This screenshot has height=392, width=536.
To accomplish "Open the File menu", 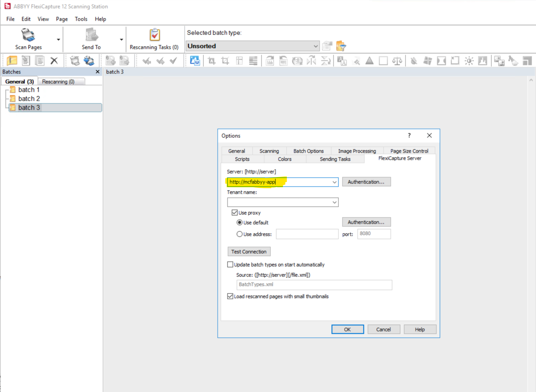I will (x=10, y=19).
